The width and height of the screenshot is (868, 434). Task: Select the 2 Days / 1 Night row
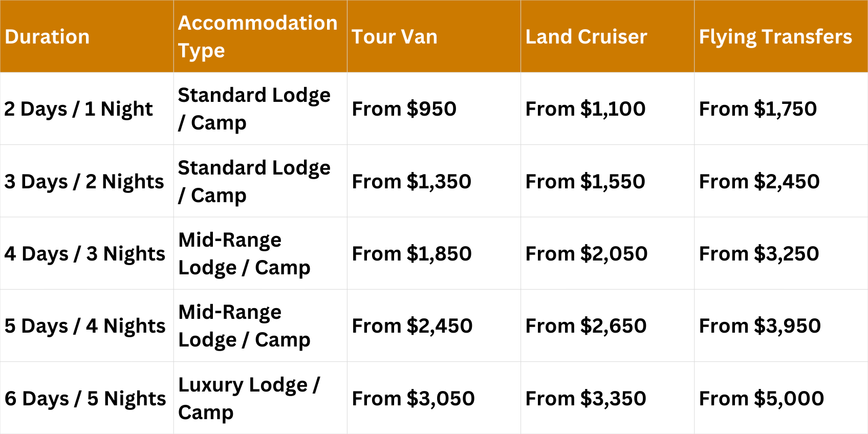[x=78, y=109]
